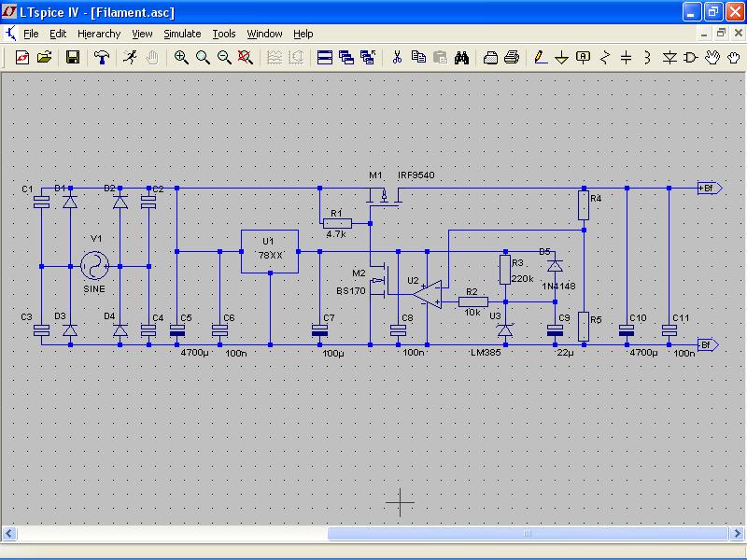This screenshot has width=747, height=560.
Task: Click the Zoom Full Extents icon
Action: [246, 58]
